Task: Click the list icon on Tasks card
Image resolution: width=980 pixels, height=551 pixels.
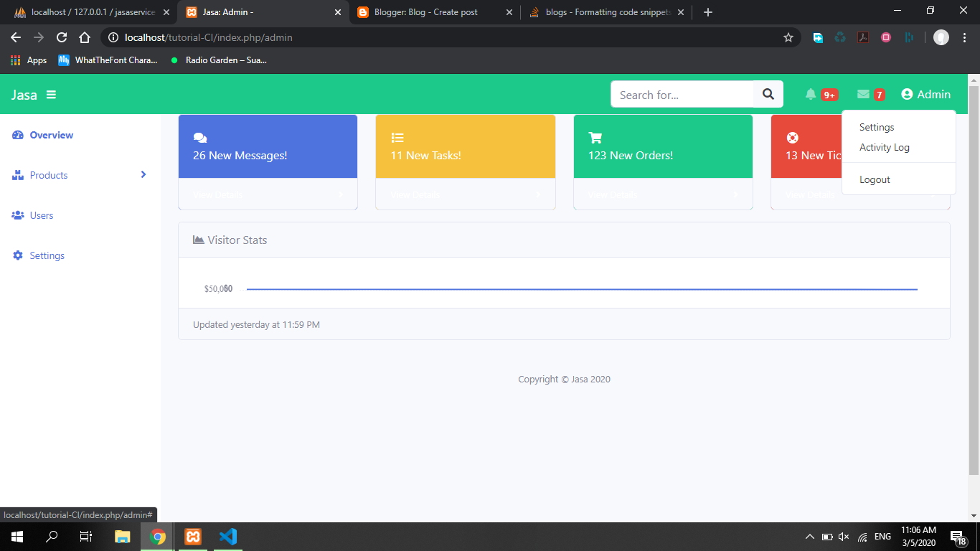Action: [x=397, y=138]
